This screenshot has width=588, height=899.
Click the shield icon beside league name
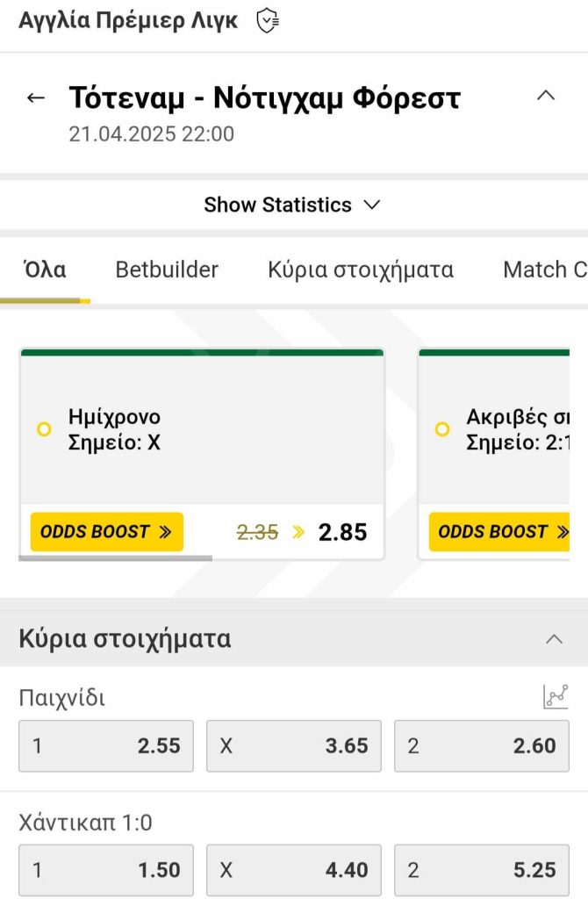pyautogui.click(x=267, y=20)
